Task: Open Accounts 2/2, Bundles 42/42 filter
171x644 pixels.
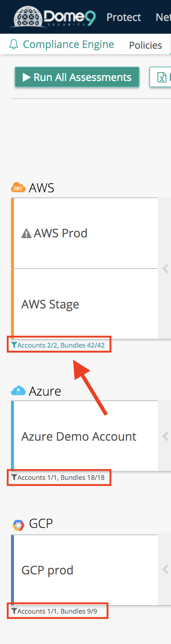Action: (61, 345)
